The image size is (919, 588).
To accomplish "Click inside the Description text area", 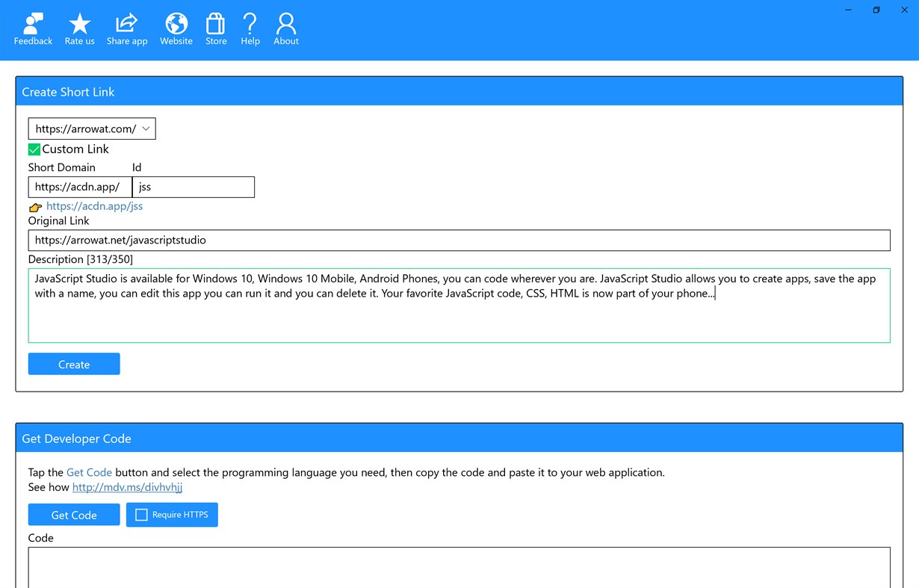I will (459, 306).
